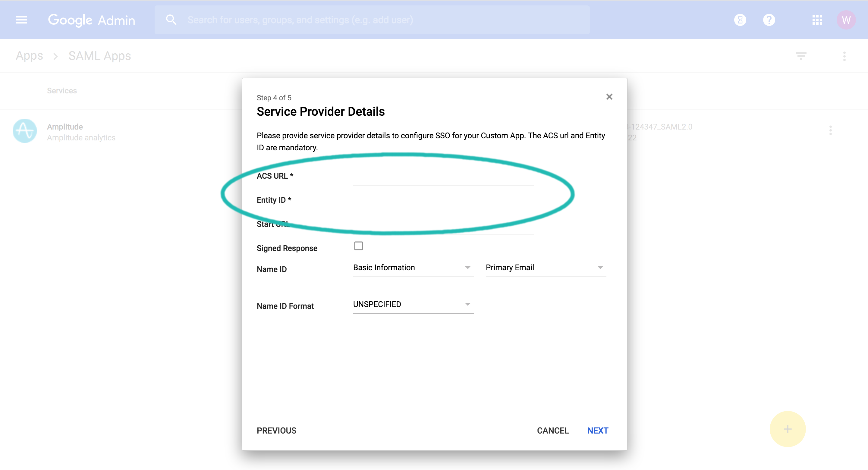Click the account avatar W
868x470 pixels.
tap(846, 20)
